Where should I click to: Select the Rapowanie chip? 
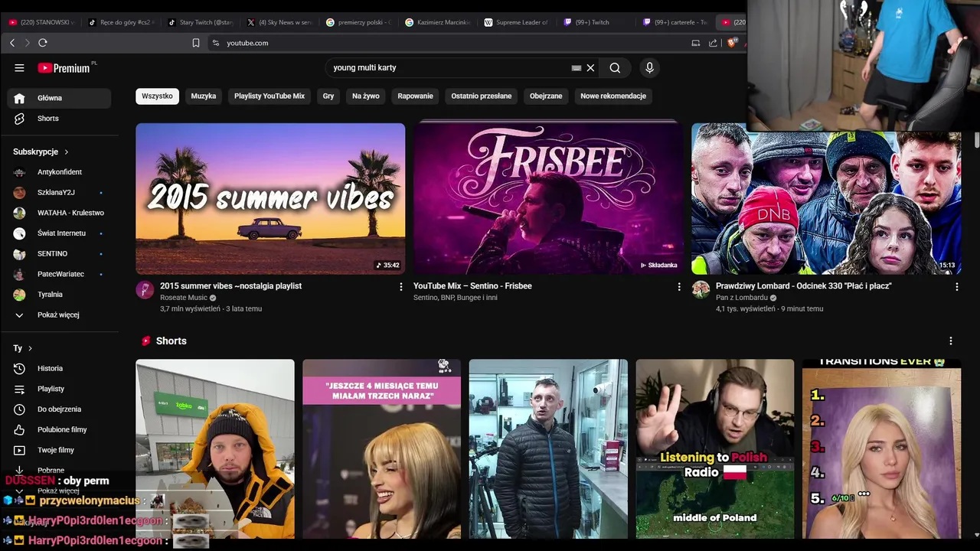click(416, 96)
